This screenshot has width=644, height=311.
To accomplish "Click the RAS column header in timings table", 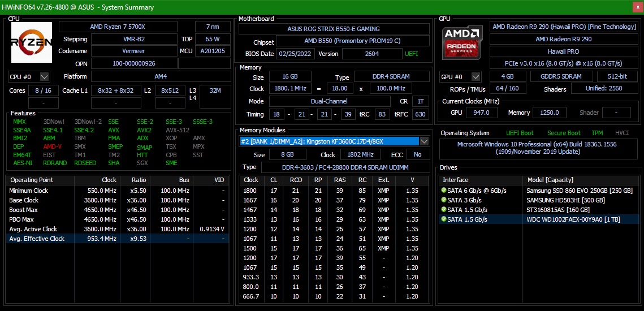I will click(x=340, y=180).
